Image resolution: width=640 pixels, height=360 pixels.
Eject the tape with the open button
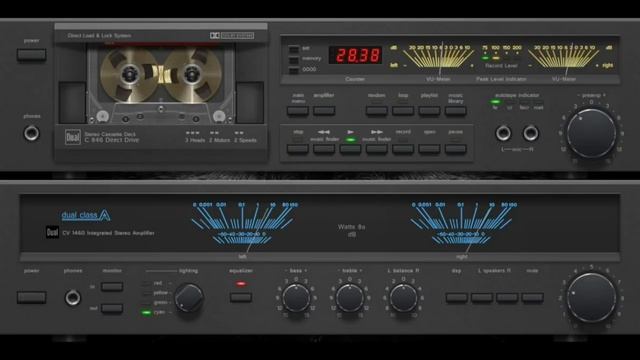[429, 149]
